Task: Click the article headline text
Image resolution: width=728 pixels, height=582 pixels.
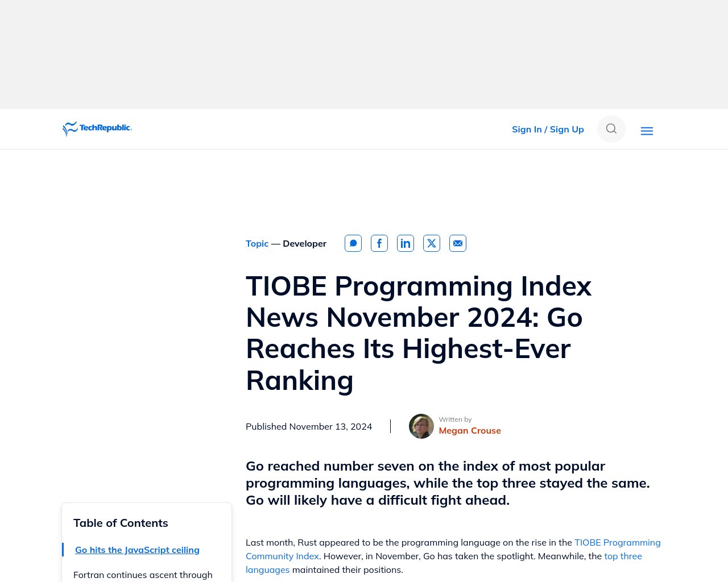Action: (419, 332)
